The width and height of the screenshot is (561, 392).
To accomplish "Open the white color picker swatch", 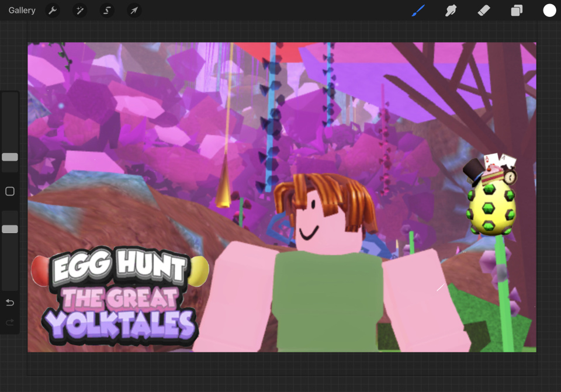I will [x=549, y=11].
